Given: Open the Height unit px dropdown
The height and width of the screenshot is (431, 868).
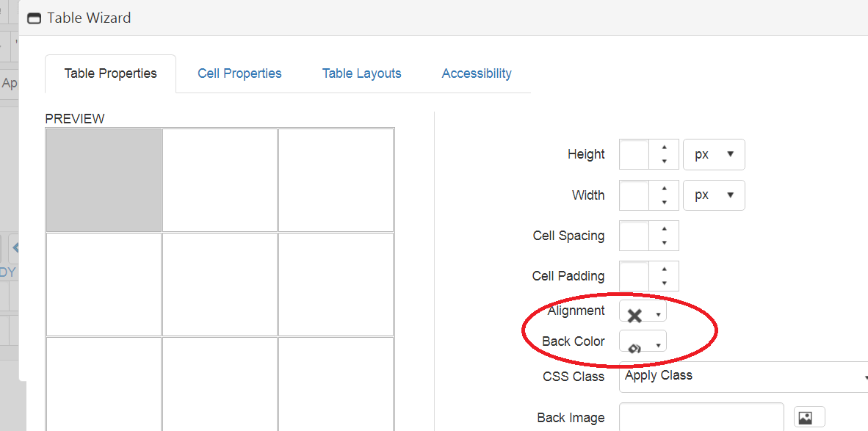Looking at the screenshot, I should coord(714,155).
